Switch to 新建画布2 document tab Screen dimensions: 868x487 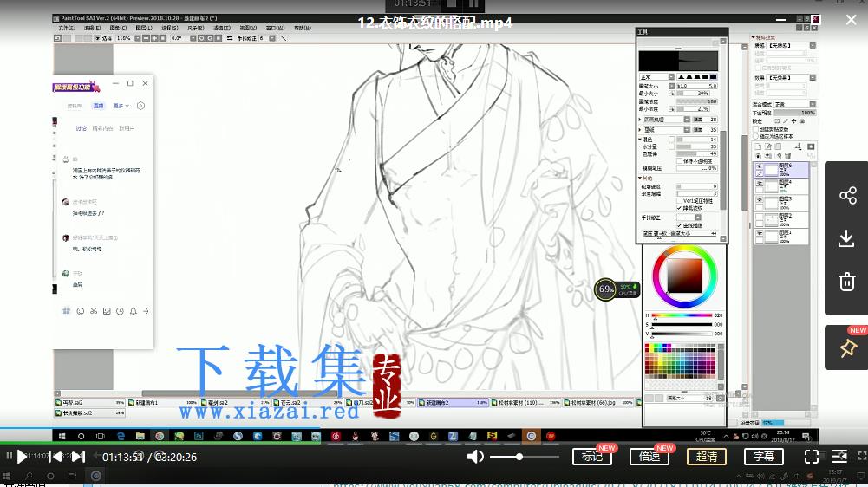tap(454, 403)
